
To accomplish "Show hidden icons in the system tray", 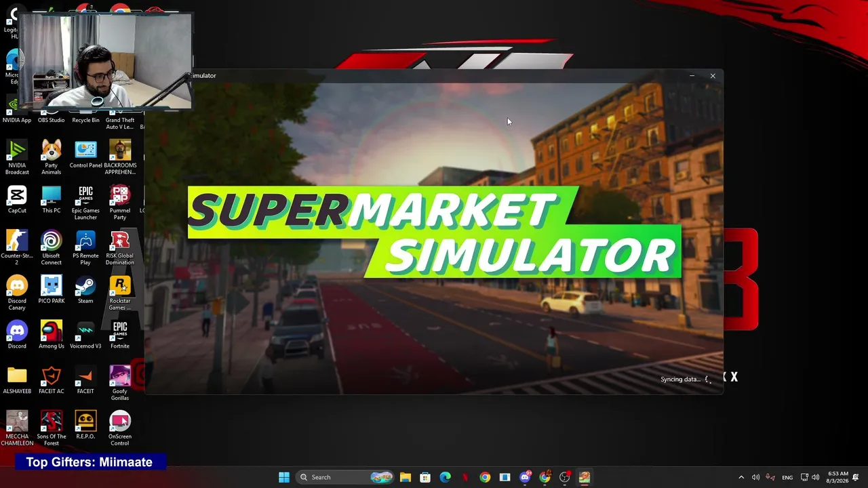I will (741, 477).
